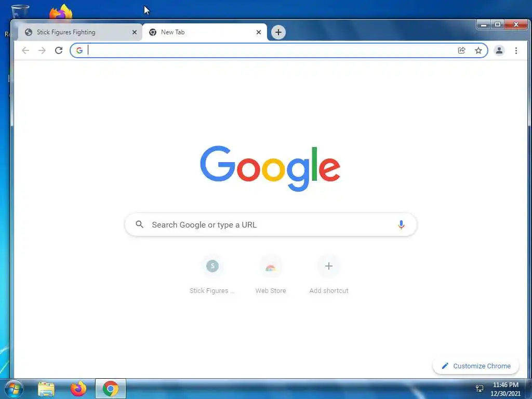Open the network icon in system tray
The width and height of the screenshot is (532, 399).
click(x=480, y=389)
